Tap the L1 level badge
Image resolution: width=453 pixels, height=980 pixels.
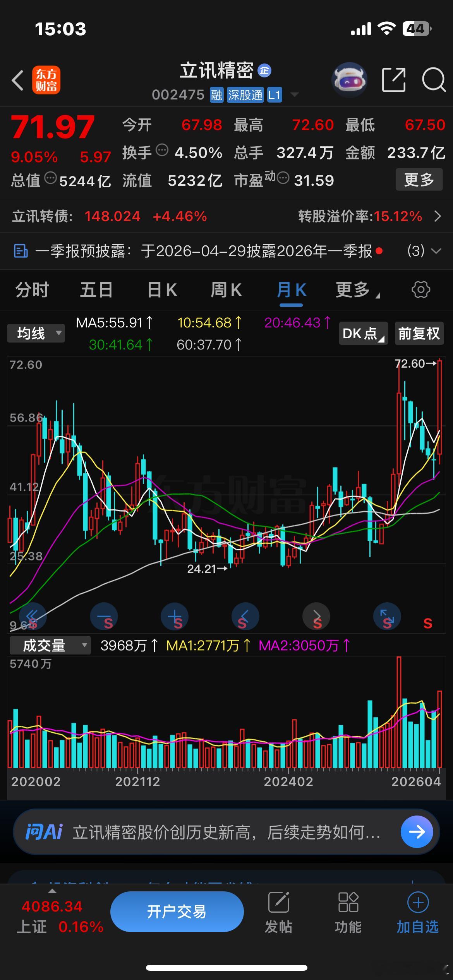click(x=274, y=95)
